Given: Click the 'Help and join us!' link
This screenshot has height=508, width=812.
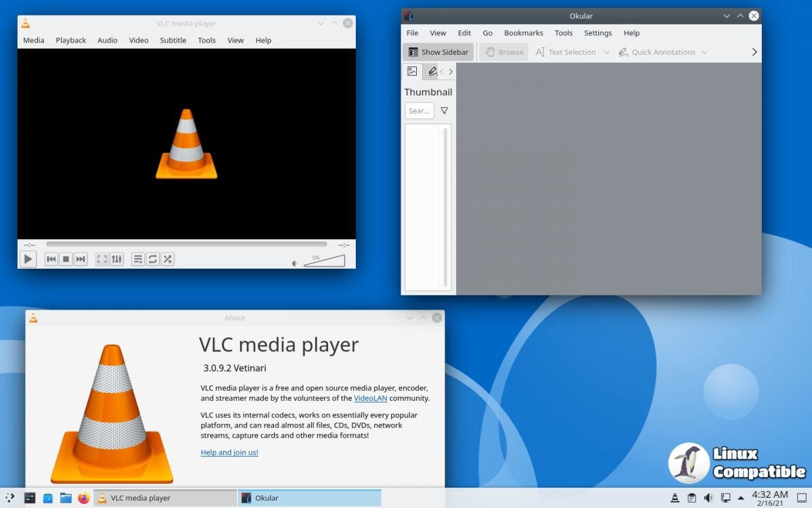Looking at the screenshot, I should 229,452.
